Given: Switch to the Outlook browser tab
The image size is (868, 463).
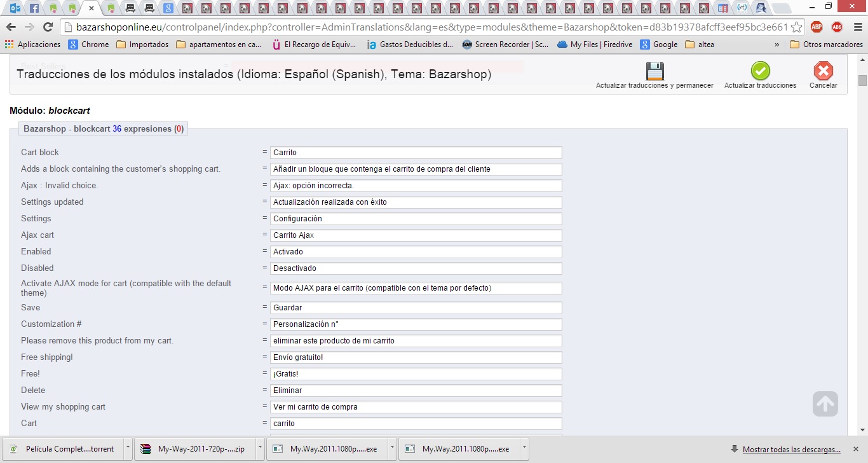Looking at the screenshot, I should (x=14, y=8).
